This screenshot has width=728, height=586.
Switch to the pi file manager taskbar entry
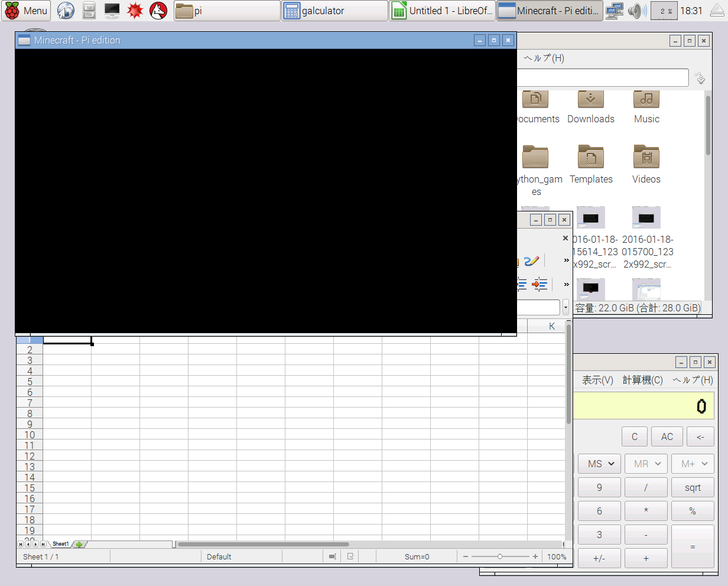click(227, 11)
